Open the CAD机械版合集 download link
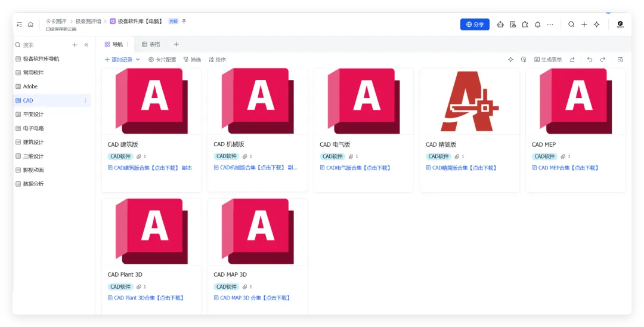Image resolution: width=644 pixels, height=327 pixels. coord(256,168)
